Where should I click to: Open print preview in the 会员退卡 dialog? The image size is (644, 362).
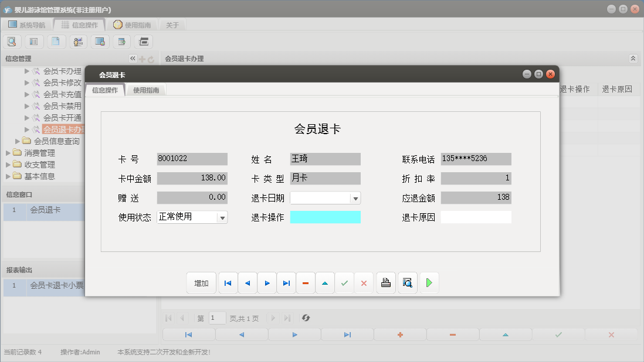407,282
